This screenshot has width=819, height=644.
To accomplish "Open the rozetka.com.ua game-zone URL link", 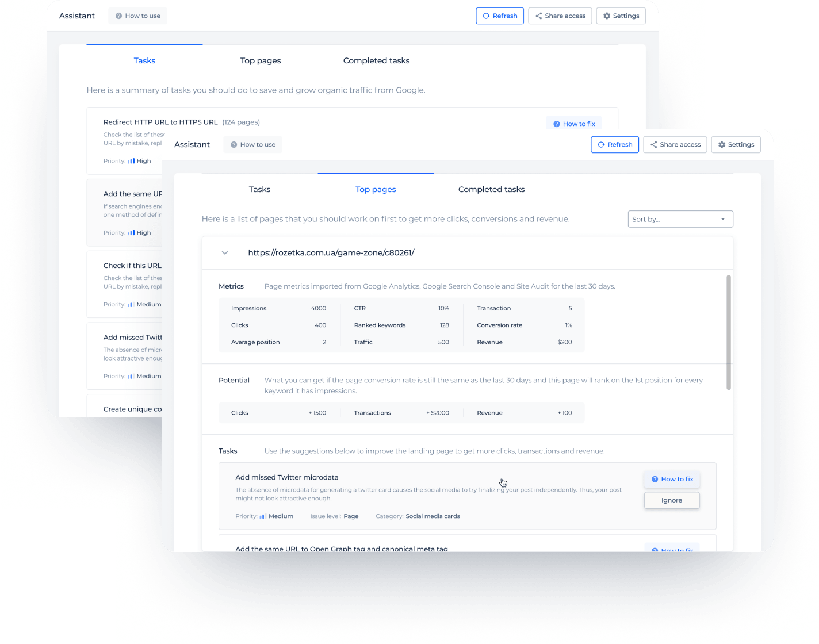I will click(x=331, y=253).
